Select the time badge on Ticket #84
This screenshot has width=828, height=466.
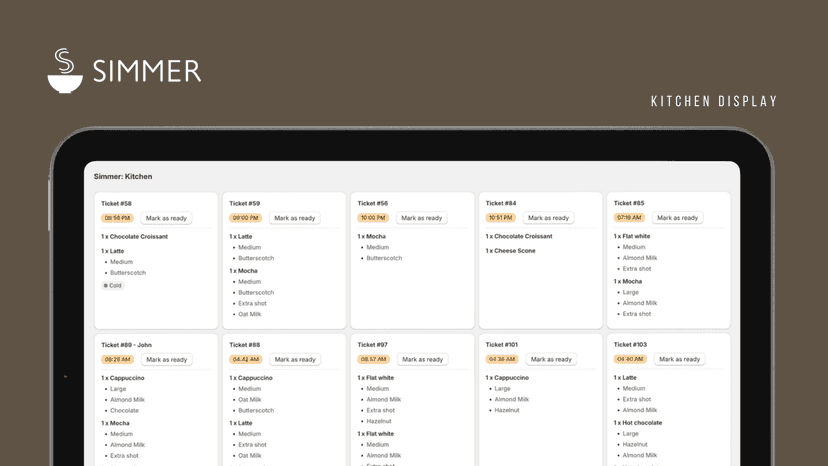click(501, 218)
